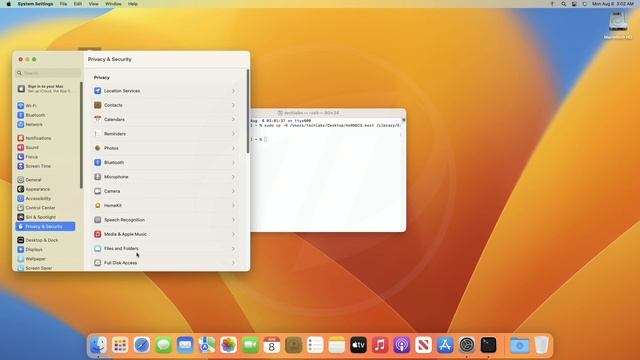This screenshot has width=640, height=360.
Task: Open Downloads folder in the Dock
Action: point(520,345)
